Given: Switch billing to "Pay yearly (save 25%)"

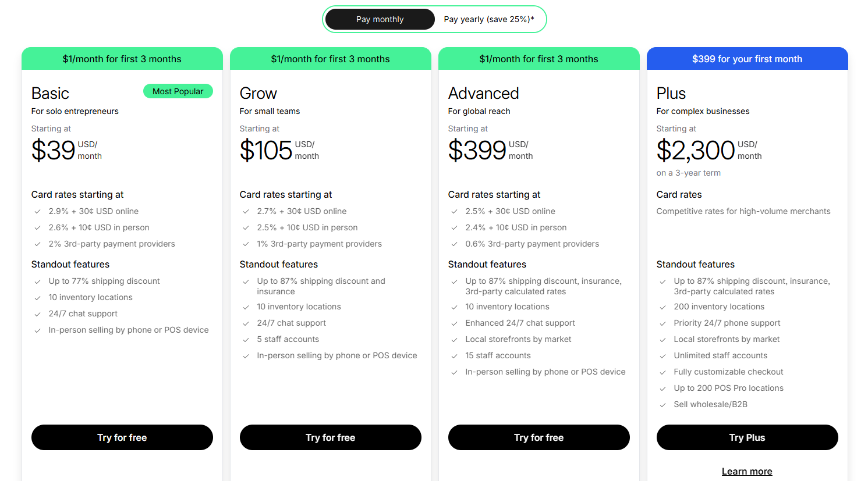Looking at the screenshot, I should (x=488, y=19).
